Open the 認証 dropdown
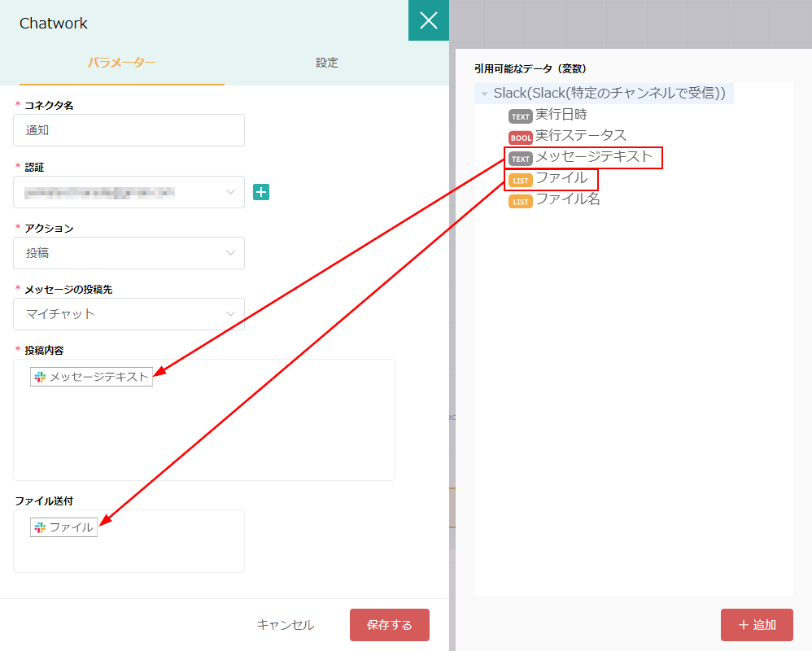Image resolution: width=812 pixels, height=651 pixels. click(x=129, y=192)
